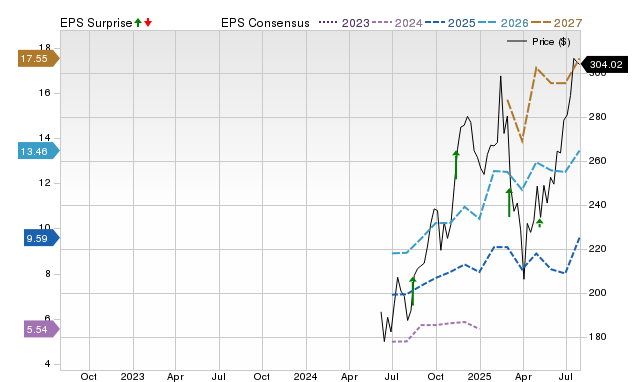
Task: Click the red EPS Surprise down arrow legend icon
Action: coord(148,22)
